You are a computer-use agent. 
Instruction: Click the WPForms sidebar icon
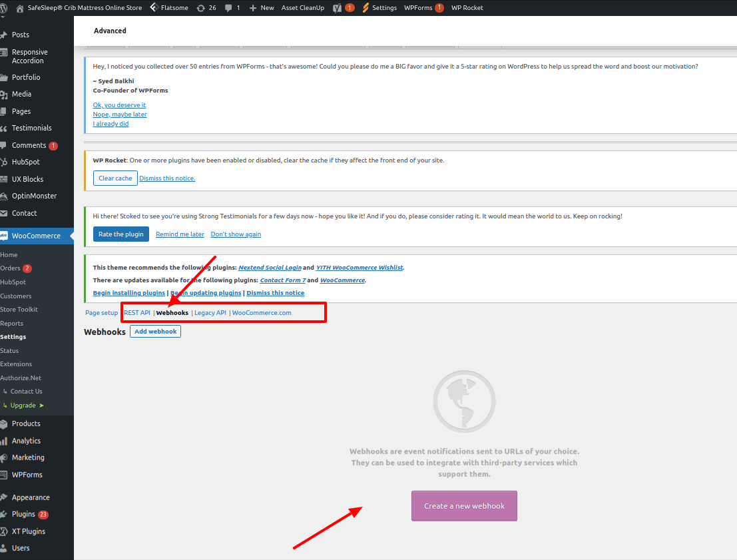4,475
